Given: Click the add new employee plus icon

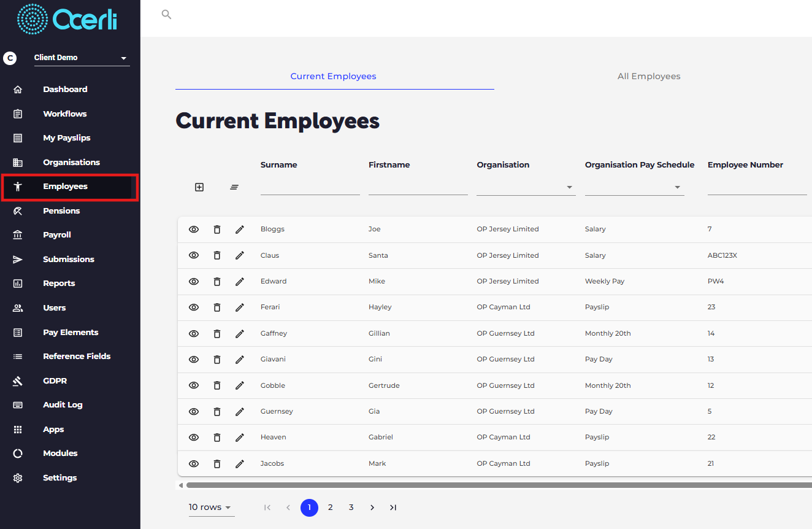Looking at the screenshot, I should pos(199,187).
